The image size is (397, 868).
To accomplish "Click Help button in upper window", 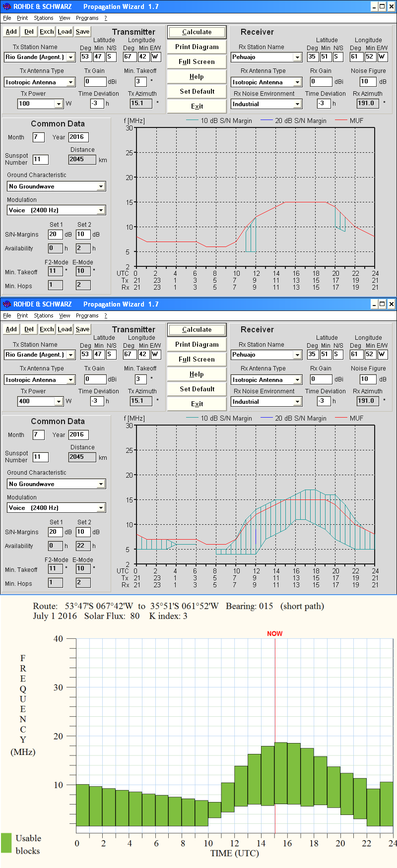I will tap(197, 77).
